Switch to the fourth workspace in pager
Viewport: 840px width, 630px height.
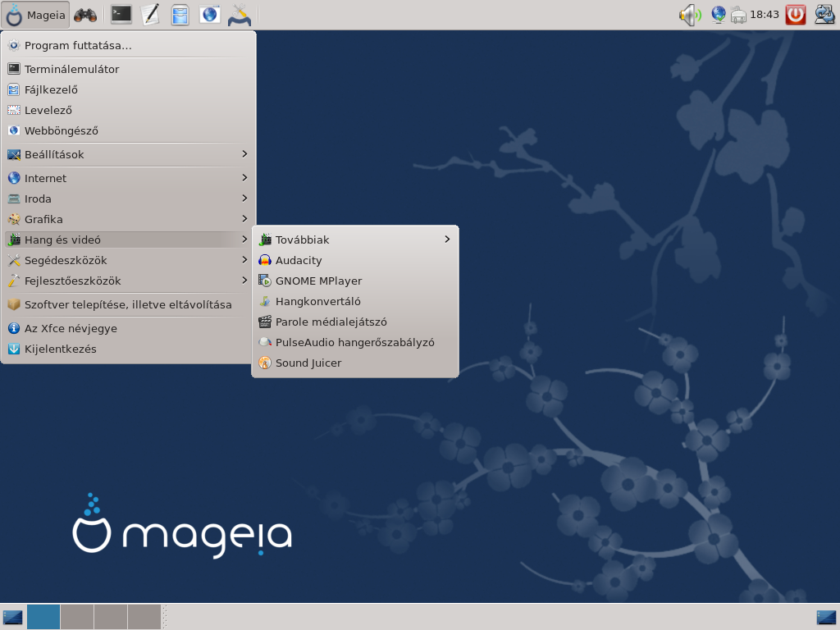(144, 617)
